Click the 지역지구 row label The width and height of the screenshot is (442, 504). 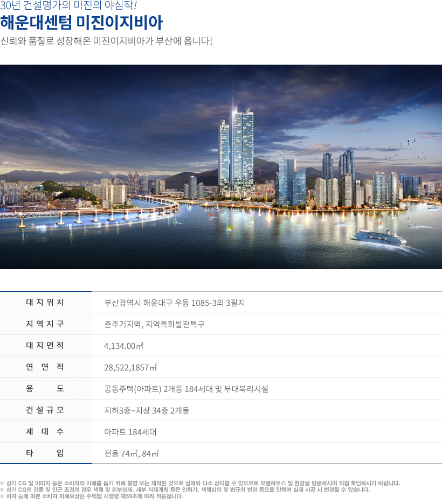[x=45, y=324]
